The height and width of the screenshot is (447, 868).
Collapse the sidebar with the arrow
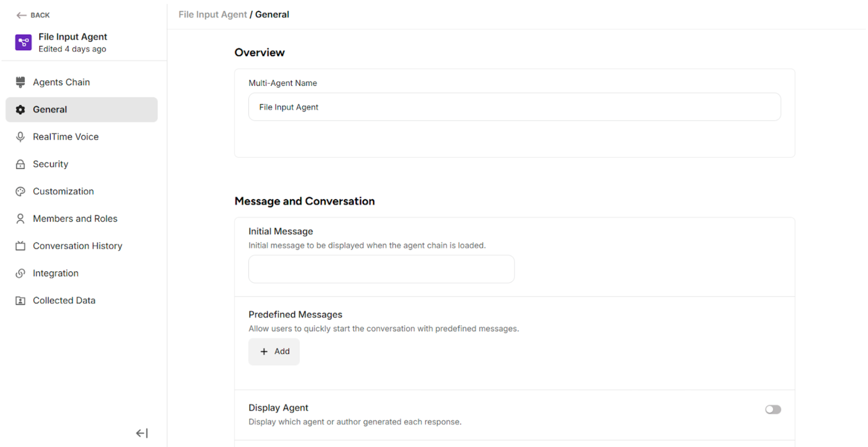(142, 433)
